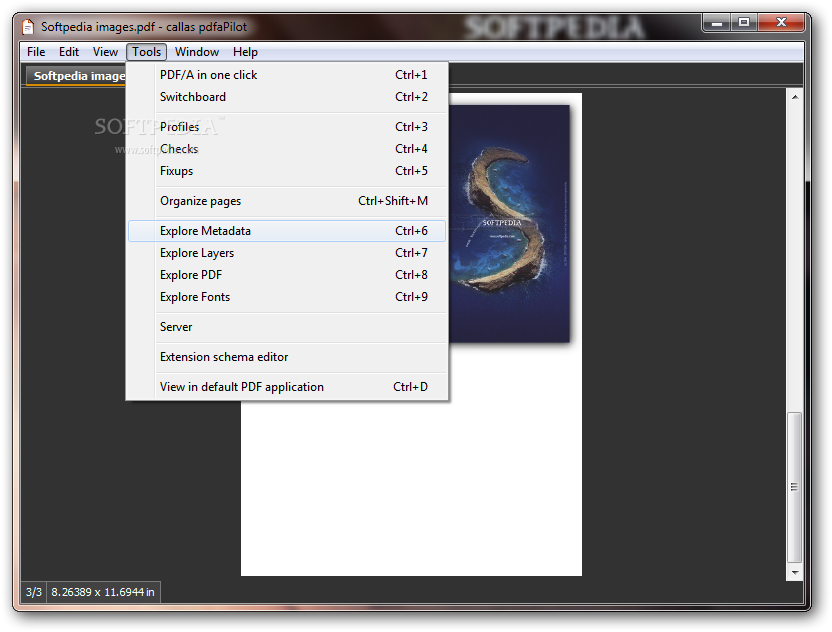Image resolution: width=832 pixels, height=632 pixels.
Task: Click the vertical scrollbar thumb
Action: (794, 487)
